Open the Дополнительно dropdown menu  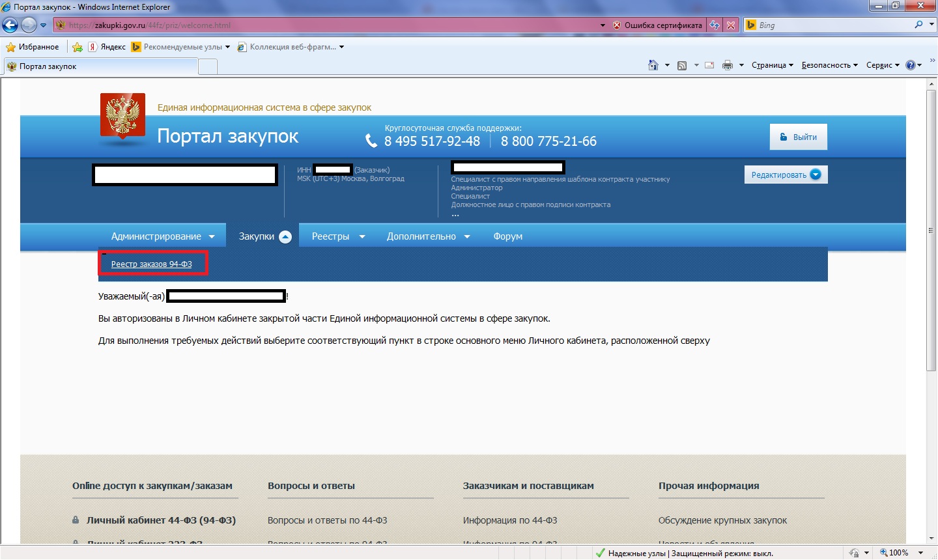tap(428, 236)
